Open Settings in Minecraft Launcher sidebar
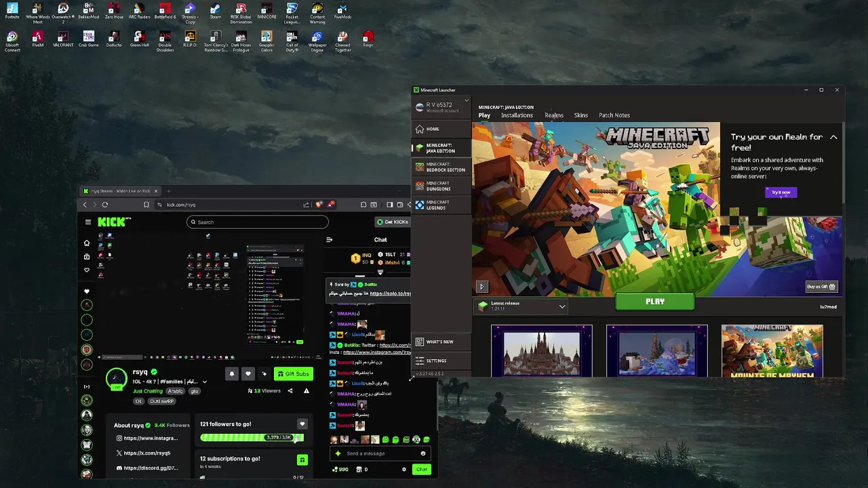The width and height of the screenshot is (868, 488). point(441,361)
